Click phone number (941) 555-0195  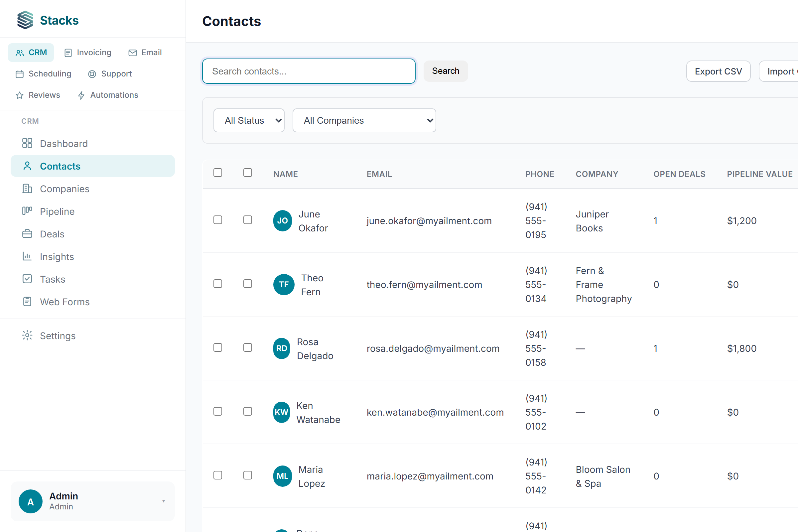536,220
